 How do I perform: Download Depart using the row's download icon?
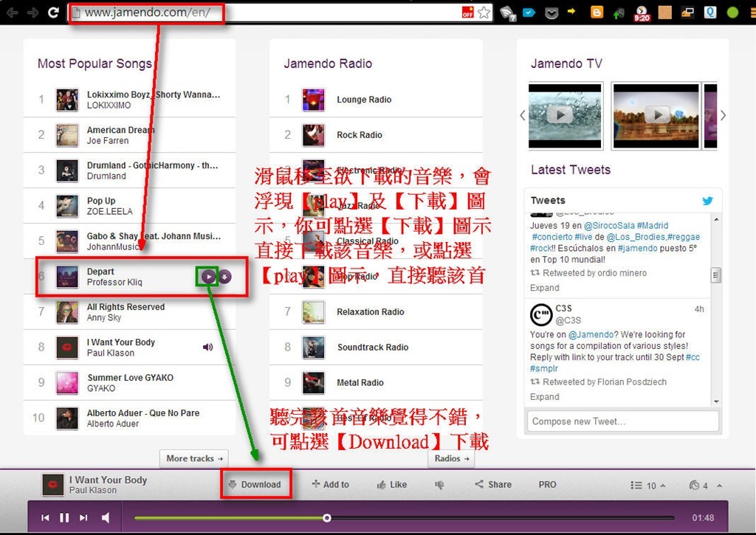click(x=225, y=277)
